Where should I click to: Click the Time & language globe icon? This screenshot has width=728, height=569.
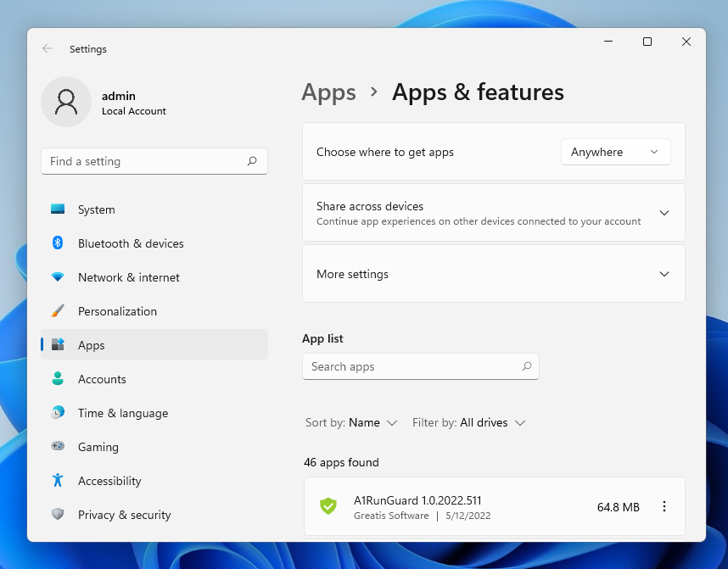pyautogui.click(x=58, y=413)
